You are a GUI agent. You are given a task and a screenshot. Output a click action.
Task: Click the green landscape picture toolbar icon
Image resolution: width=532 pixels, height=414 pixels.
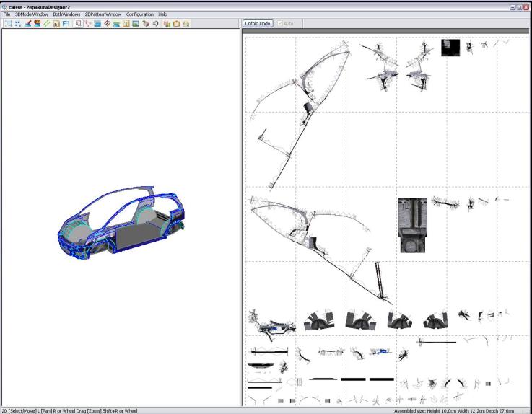[136, 23]
